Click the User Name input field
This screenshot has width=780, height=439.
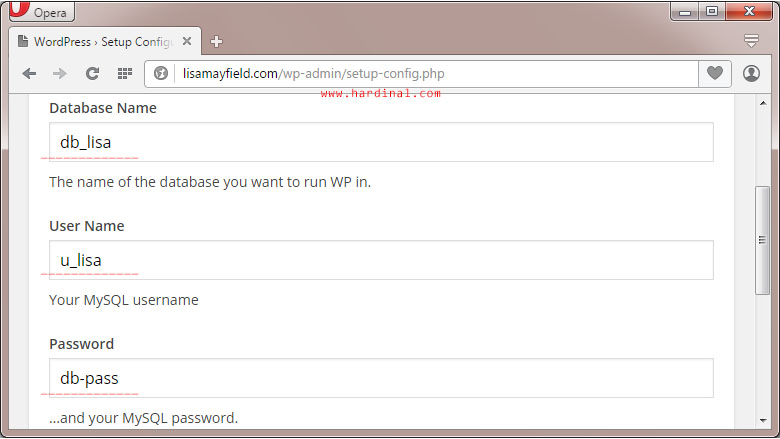pos(381,260)
